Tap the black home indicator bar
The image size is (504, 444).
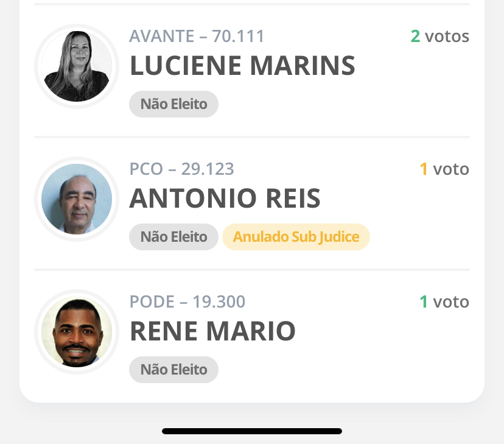[252, 431]
